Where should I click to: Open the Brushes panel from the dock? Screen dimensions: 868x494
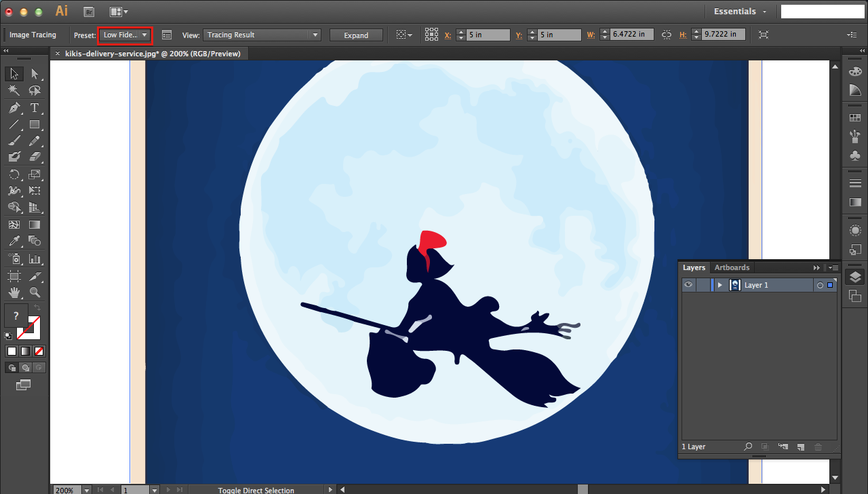855,136
